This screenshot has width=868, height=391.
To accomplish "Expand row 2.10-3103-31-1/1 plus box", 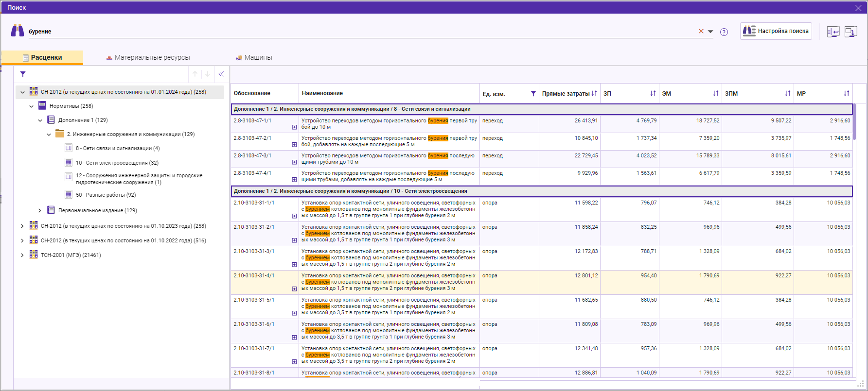I will (x=294, y=216).
